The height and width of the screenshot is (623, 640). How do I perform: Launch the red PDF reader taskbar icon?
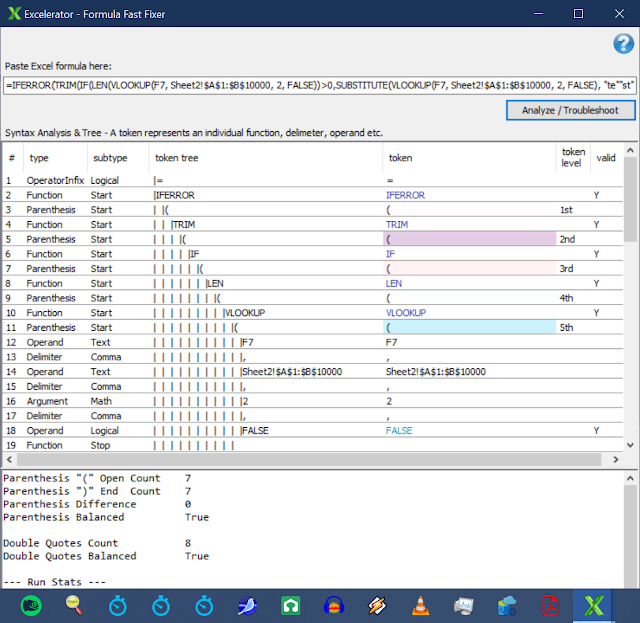pyautogui.click(x=550, y=605)
